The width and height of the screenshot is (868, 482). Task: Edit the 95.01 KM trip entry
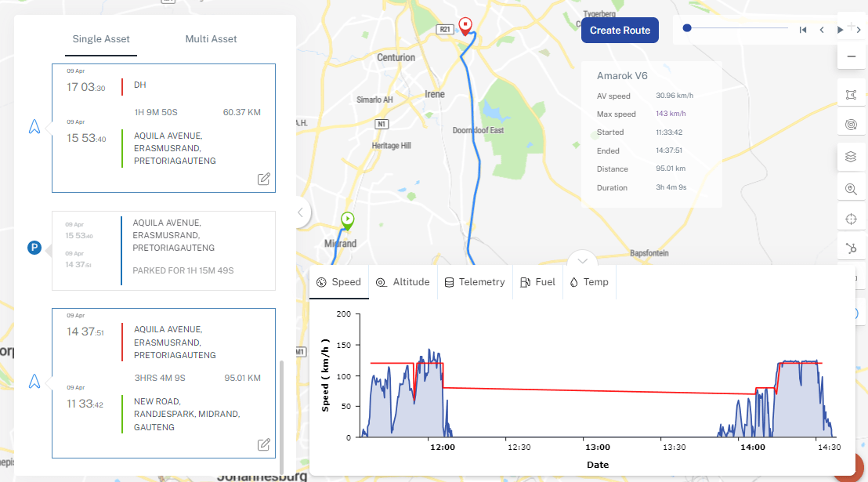coord(264,444)
